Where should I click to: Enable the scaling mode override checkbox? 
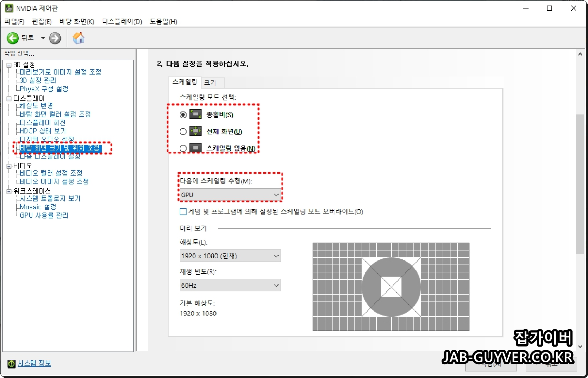point(183,212)
